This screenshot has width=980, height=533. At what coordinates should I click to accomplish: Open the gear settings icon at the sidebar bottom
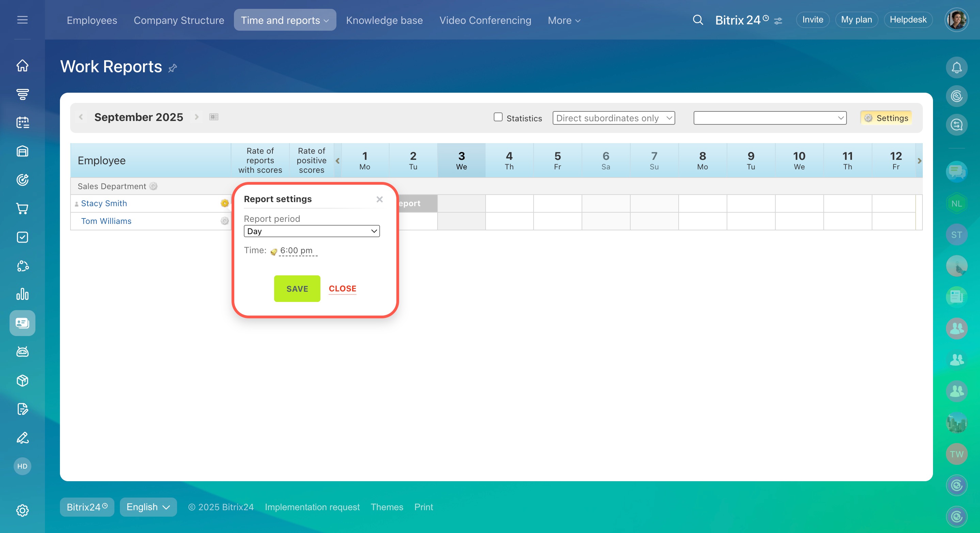click(x=22, y=511)
